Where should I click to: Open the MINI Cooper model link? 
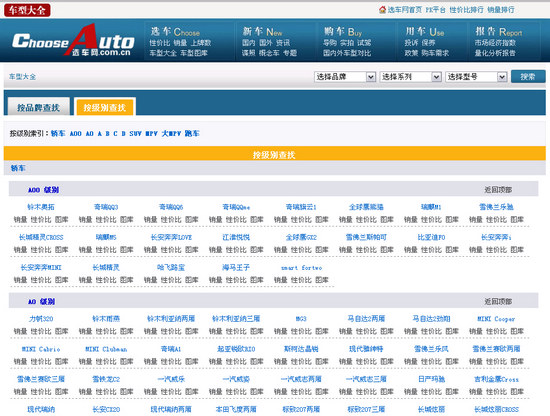click(496, 319)
